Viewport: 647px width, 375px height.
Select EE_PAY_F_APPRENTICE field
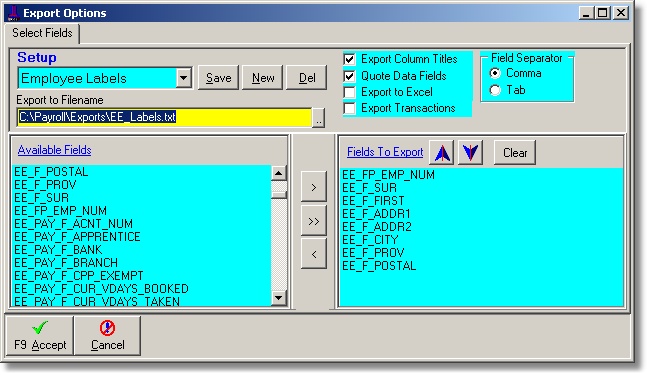click(142, 236)
